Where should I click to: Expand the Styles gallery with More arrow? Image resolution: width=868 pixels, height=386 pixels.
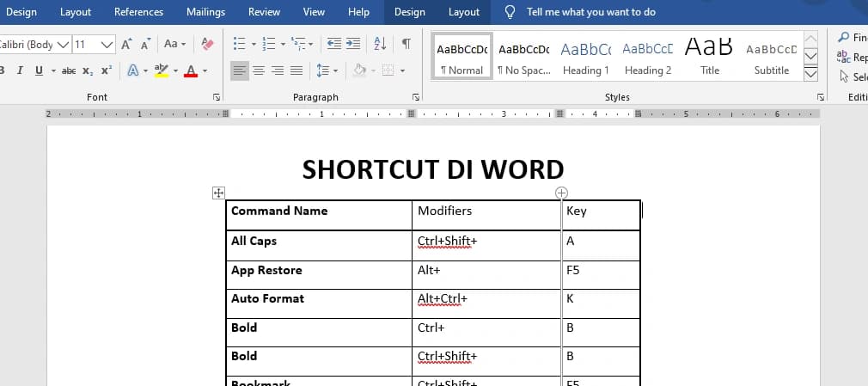tap(810, 74)
